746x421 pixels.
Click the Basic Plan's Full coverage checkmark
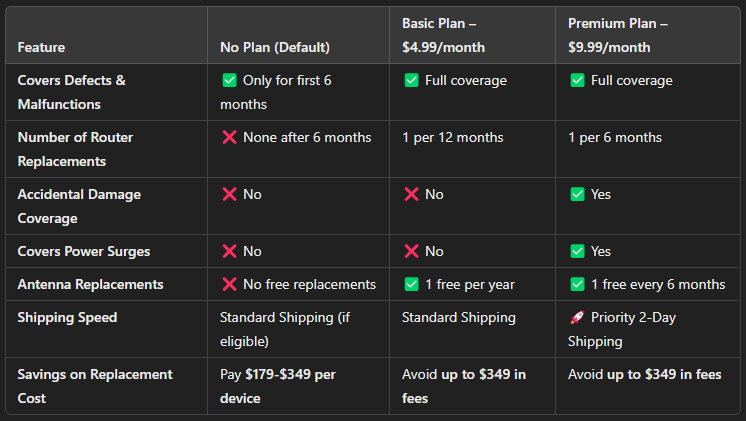(410, 81)
